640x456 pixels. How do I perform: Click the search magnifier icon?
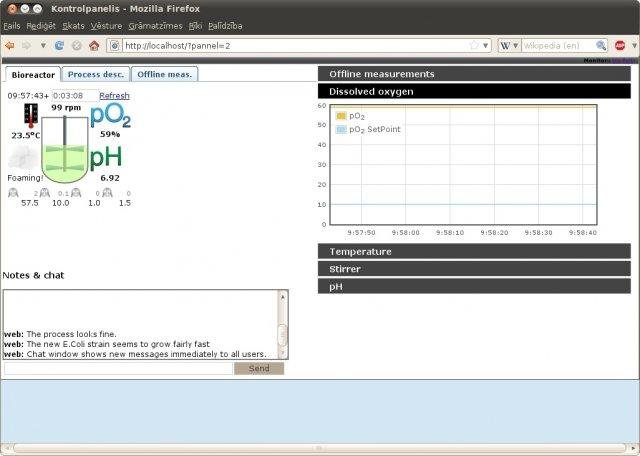(601, 46)
